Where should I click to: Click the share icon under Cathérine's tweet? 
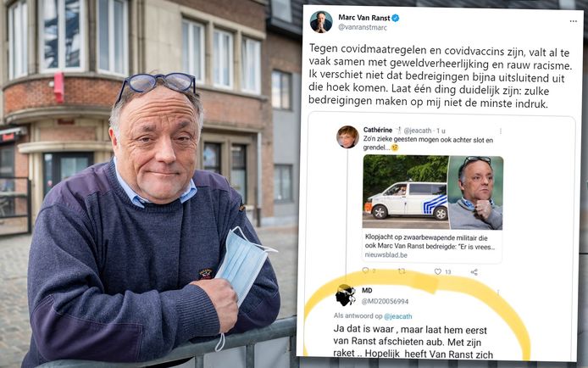(x=474, y=272)
